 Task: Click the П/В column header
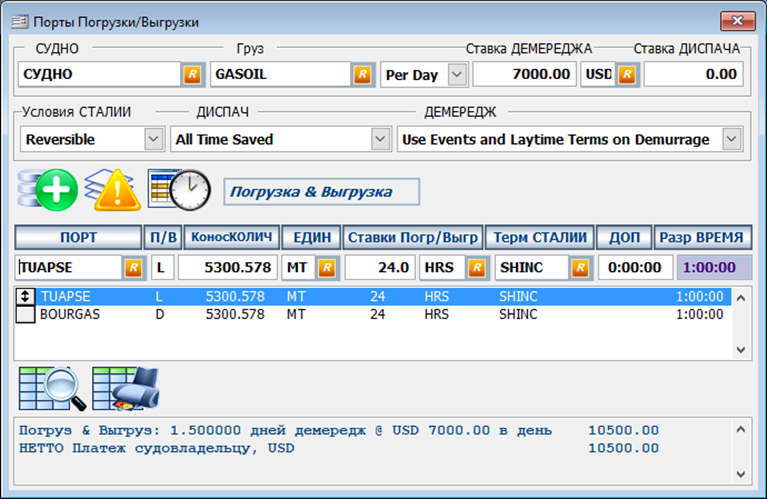tap(163, 237)
